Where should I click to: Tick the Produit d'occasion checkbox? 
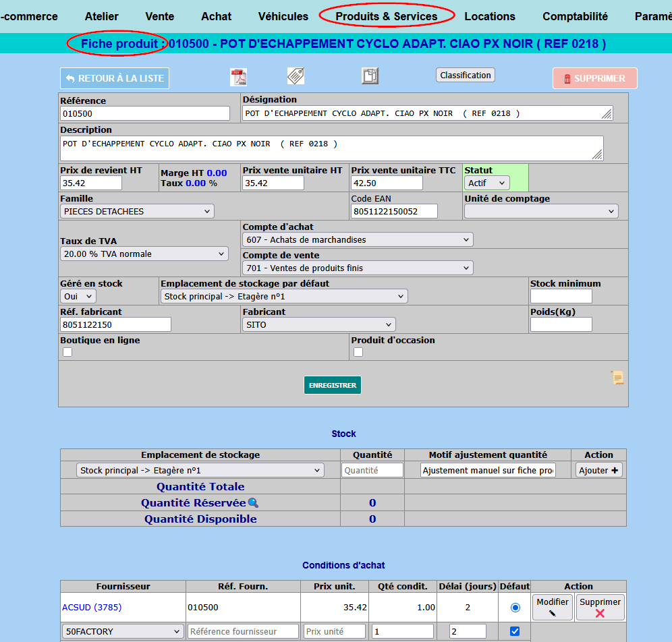[x=358, y=352]
